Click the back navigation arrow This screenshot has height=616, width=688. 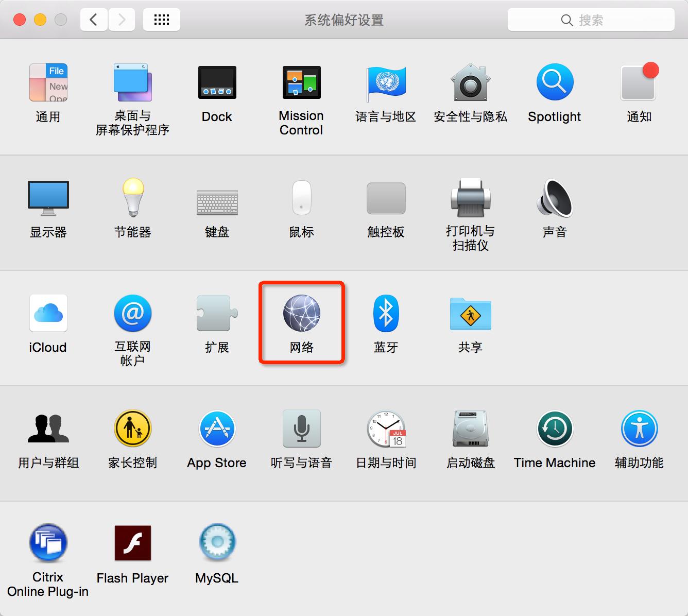coord(93,19)
